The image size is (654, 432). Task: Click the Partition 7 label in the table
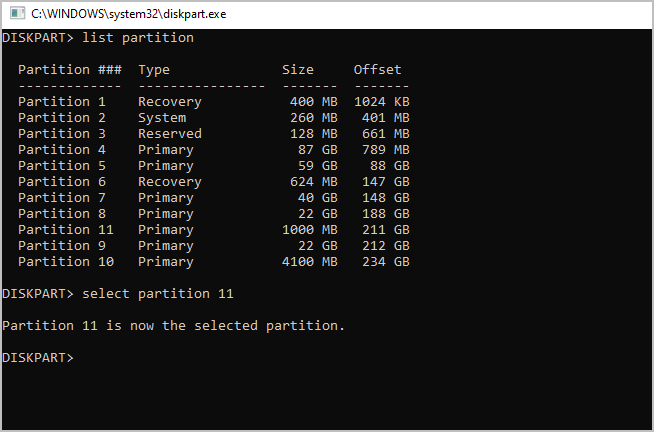(62, 198)
